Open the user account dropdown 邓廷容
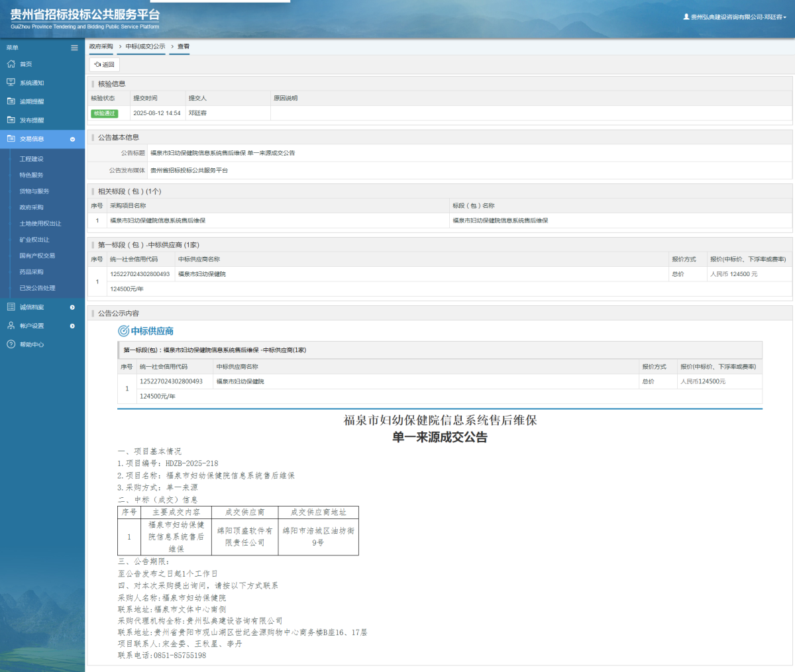795x672 pixels. coord(735,17)
